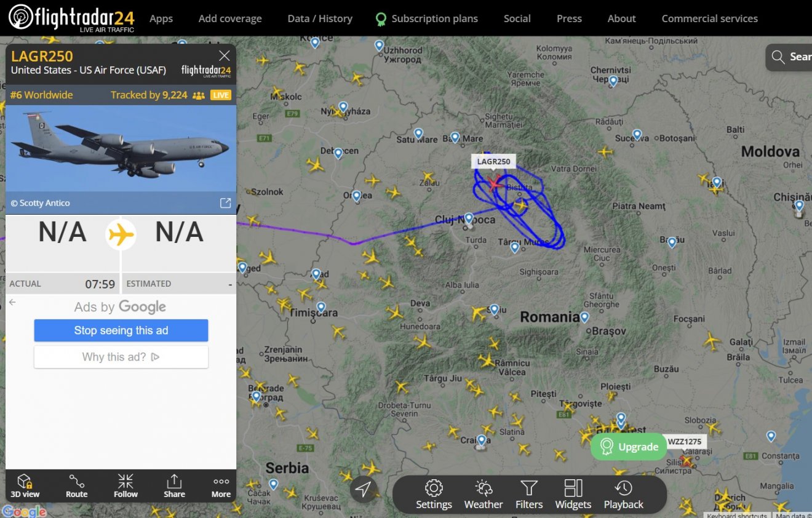Open the Data / History menu
Image resolution: width=812 pixels, height=518 pixels.
[320, 18]
